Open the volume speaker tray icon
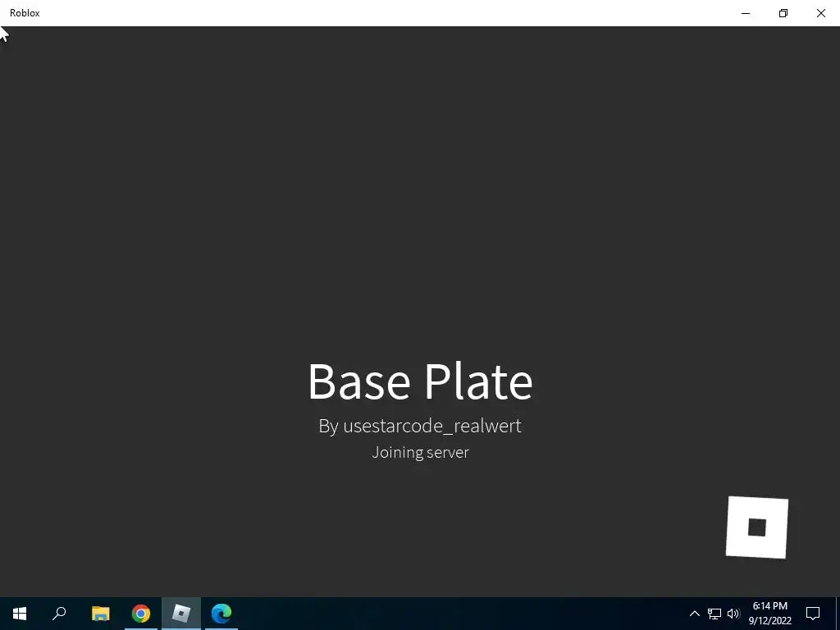The width and height of the screenshot is (840, 630). pos(733,614)
